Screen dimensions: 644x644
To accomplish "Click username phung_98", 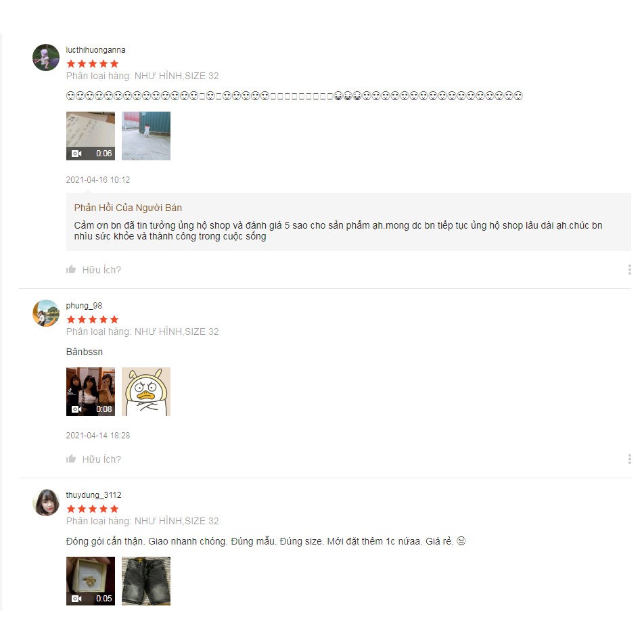I will coord(84,306).
